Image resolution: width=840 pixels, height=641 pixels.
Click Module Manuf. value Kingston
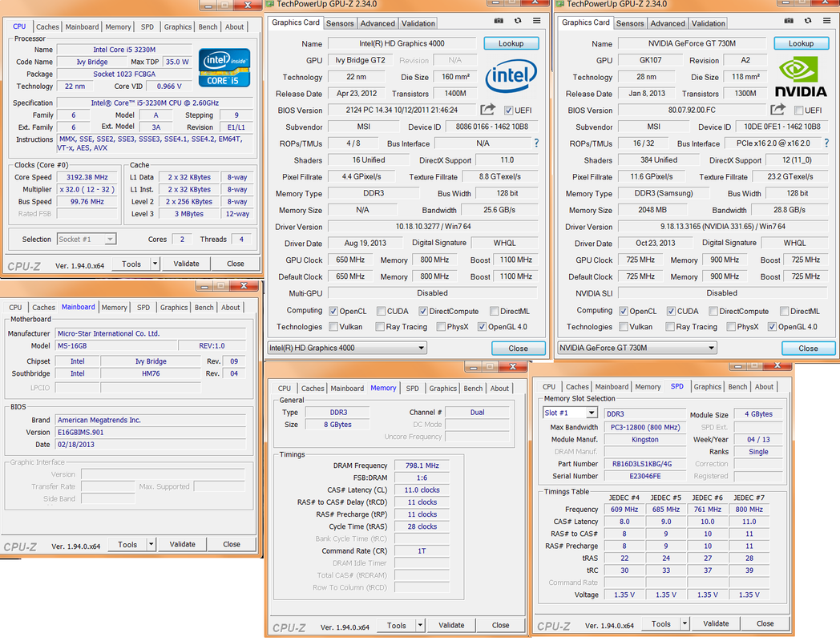pyautogui.click(x=645, y=439)
